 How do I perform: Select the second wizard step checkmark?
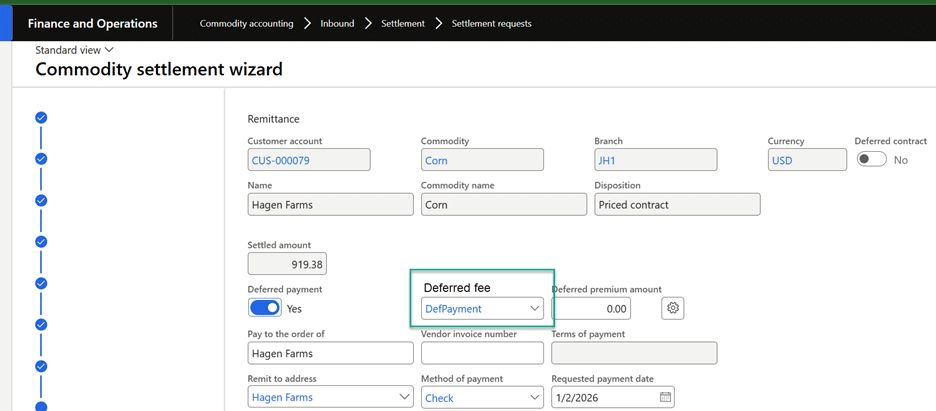pyautogui.click(x=41, y=159)
